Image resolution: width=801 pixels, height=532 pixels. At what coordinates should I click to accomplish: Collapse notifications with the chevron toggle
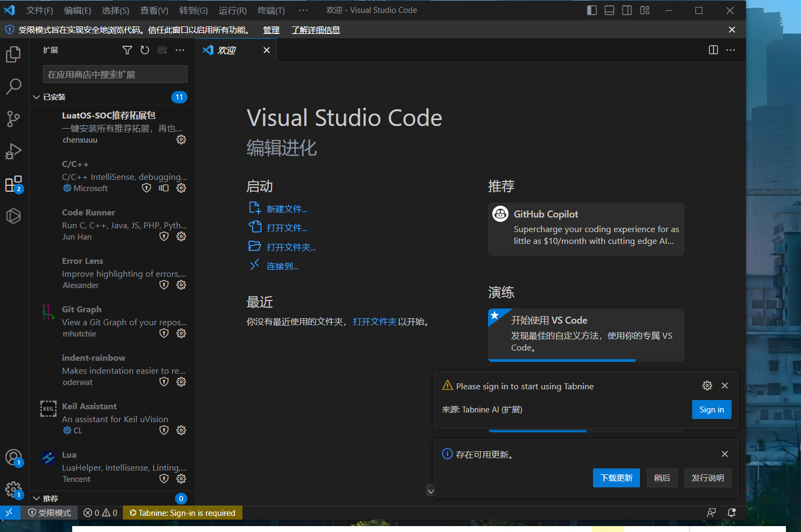pos(431,491)
